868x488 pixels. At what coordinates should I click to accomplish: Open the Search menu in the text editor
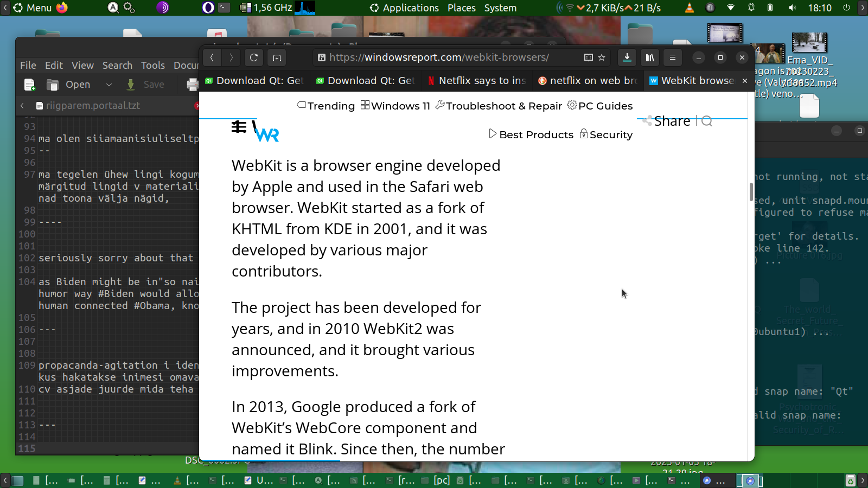click(117, 65)
